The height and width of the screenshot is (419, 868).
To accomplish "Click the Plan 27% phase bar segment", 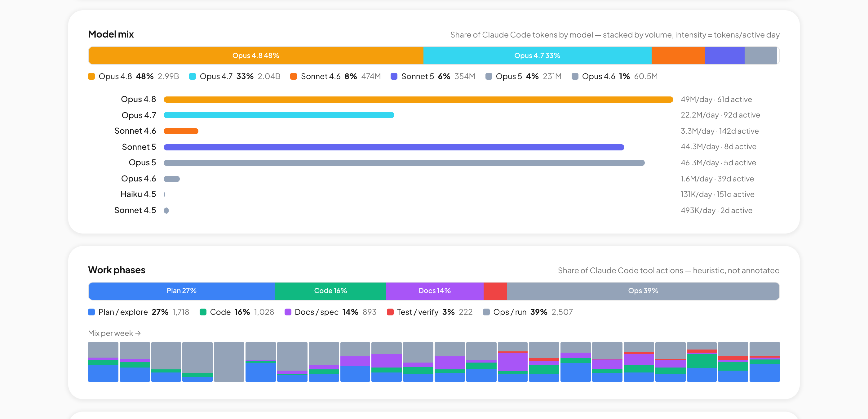I will pyautogui.click(x=182, y=291).
